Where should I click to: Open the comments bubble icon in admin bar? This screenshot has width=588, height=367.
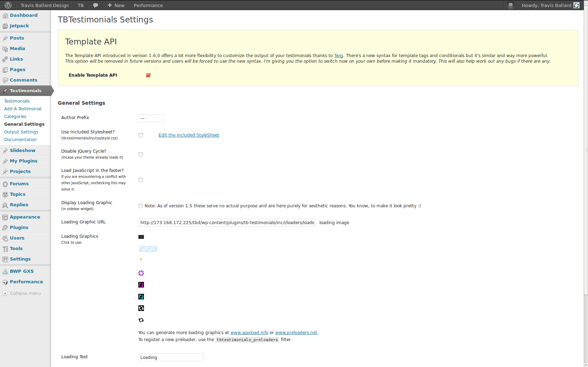click(96, 5)
